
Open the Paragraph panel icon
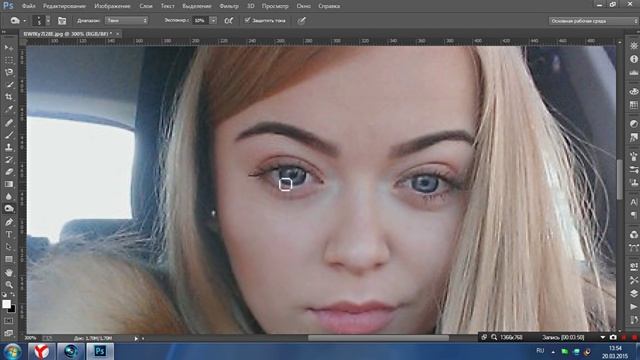(633, 215)
